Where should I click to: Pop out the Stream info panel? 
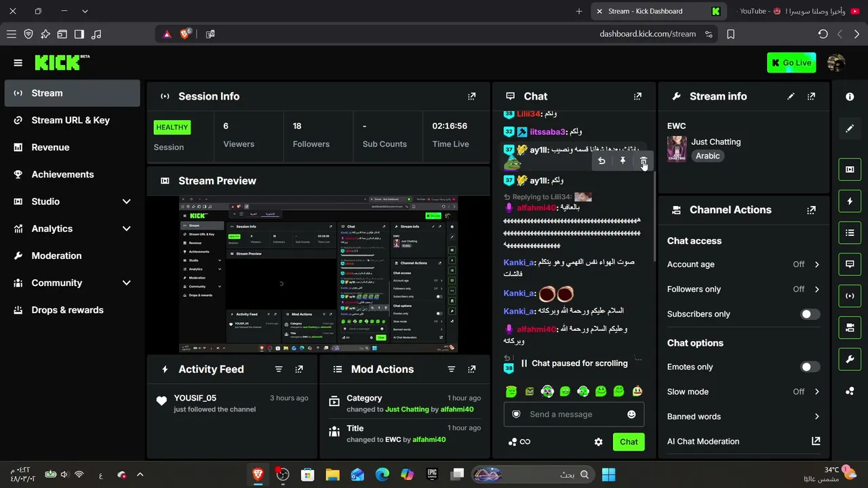tap(811, 96)
